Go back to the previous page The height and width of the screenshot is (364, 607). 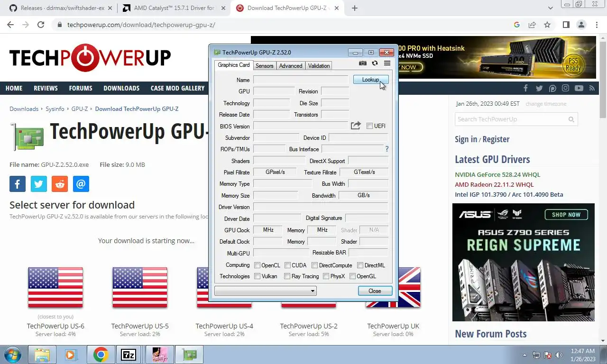[x=10, y=25]
